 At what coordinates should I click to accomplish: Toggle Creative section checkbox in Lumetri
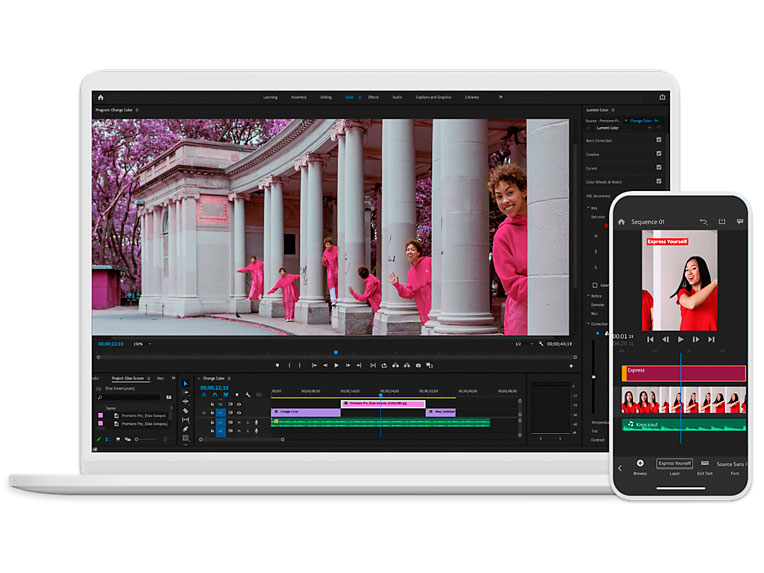(659, 153)
